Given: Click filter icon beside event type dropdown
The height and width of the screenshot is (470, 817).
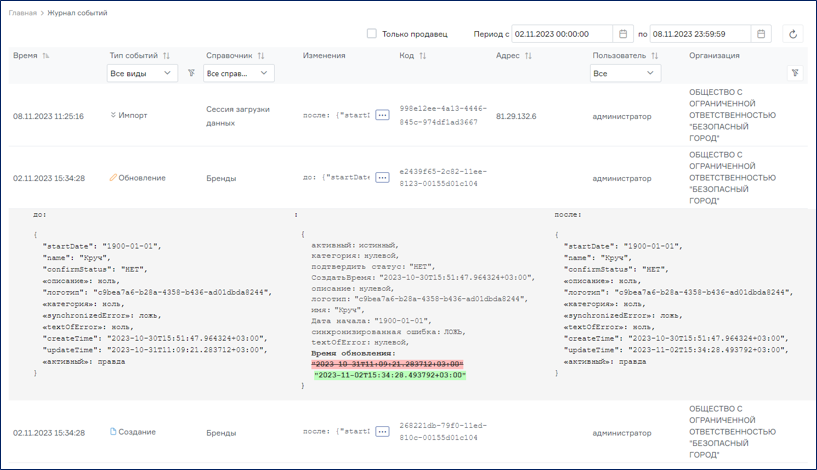Looking at the screenshot, I should point(191,73).
